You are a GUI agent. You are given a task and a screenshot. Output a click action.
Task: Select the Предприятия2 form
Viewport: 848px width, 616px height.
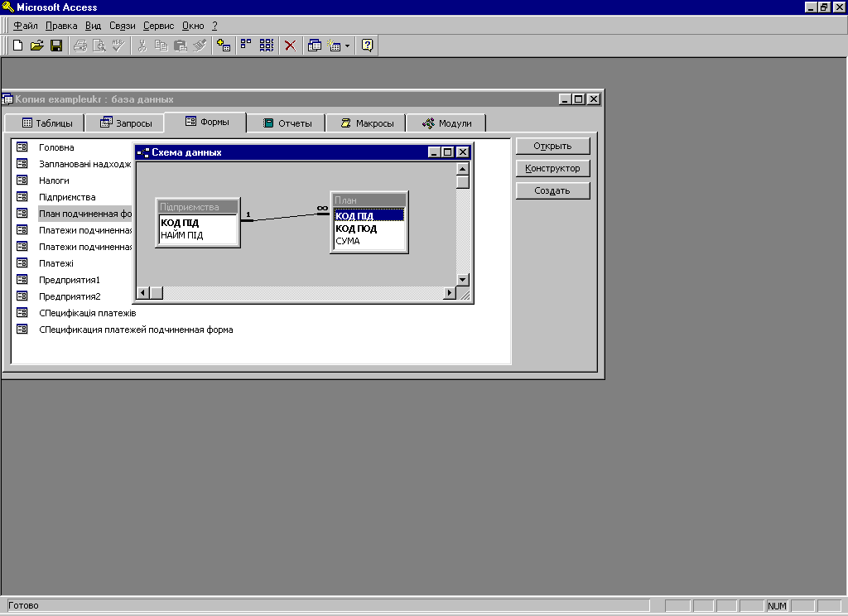tap(70, 296)
